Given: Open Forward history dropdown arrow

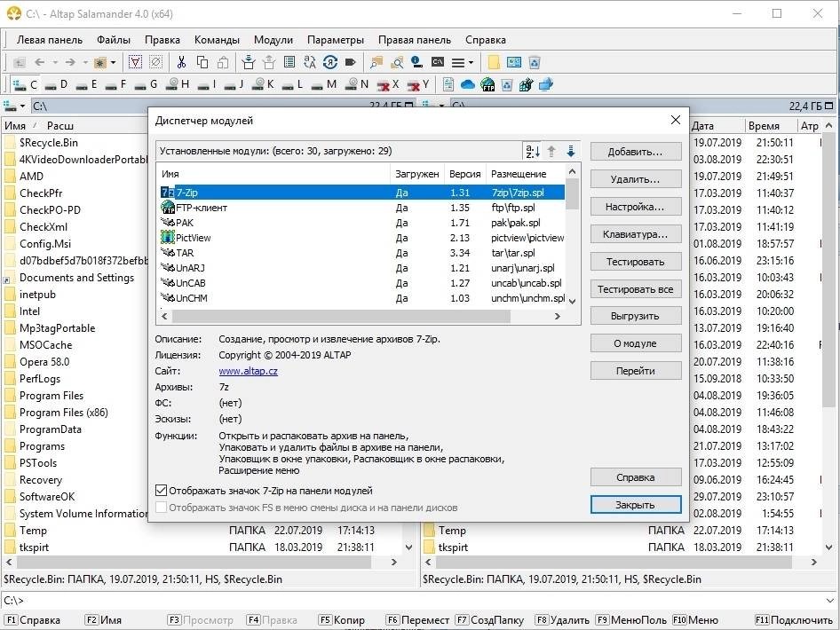Looking at the screenshot, I should pyautogui.click(x=85, y=63).
